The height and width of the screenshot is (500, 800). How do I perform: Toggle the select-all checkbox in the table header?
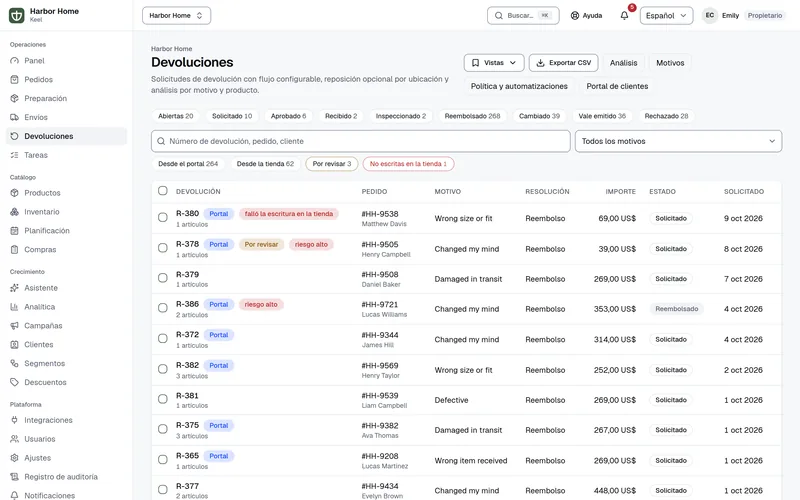click(x=163, y=191)
